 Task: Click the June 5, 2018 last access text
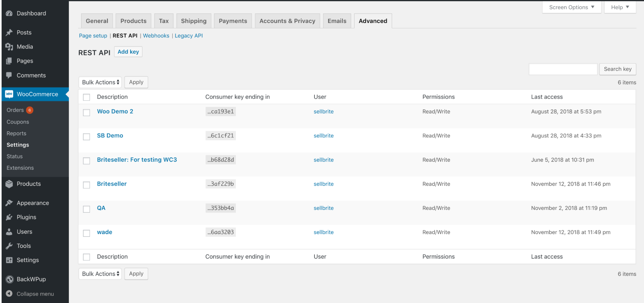(x=562, y=160)
